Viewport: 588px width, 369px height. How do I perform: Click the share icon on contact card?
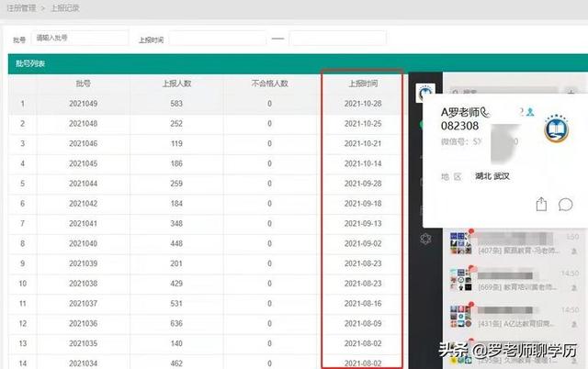542,204
